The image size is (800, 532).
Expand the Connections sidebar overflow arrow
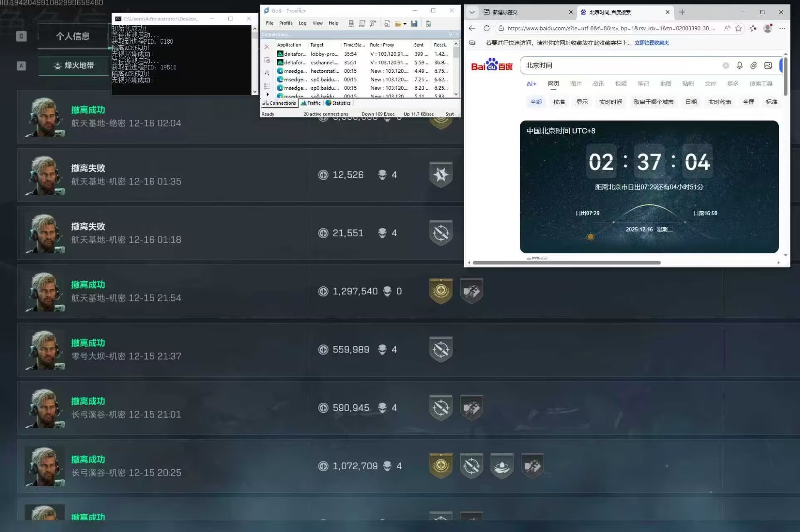coord(267,95)
